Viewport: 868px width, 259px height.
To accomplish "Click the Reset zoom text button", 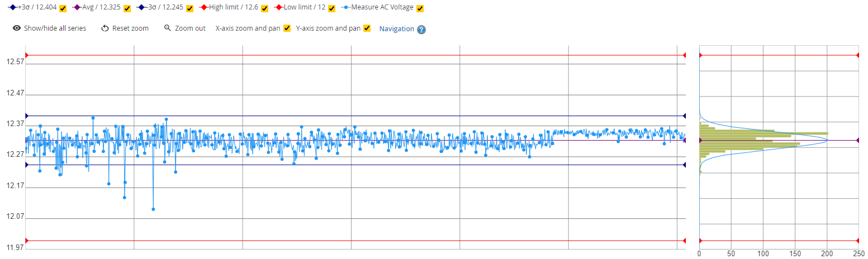I will [x=130, y=28].
